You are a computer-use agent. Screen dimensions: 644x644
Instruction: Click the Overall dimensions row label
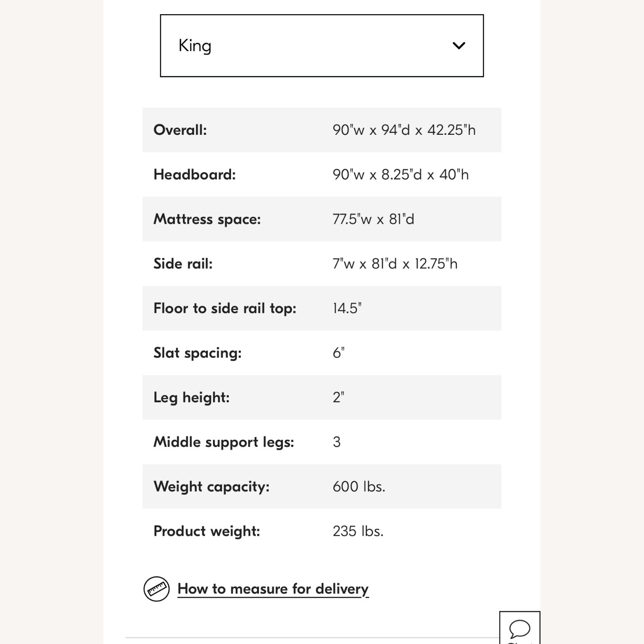click(x=180, y=130)
